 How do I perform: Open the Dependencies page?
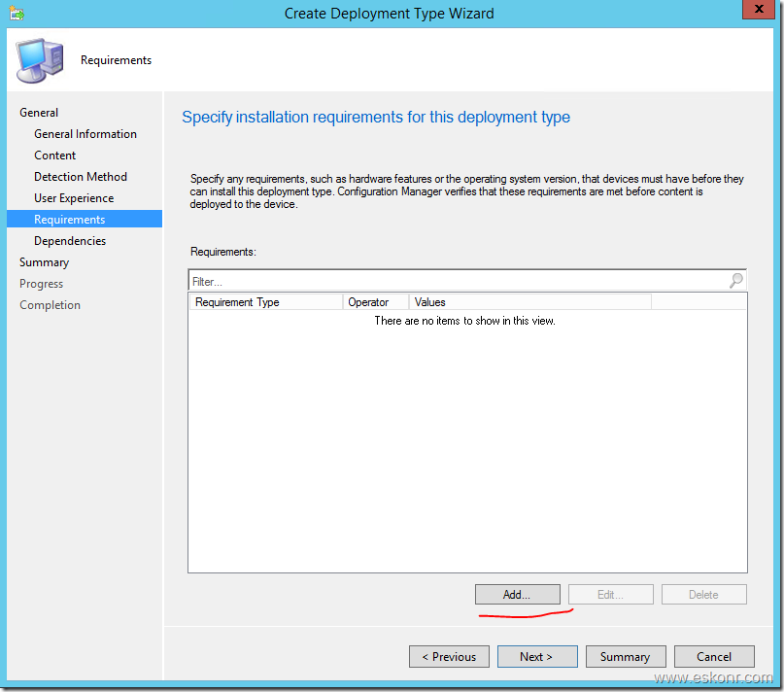(69, 240)
